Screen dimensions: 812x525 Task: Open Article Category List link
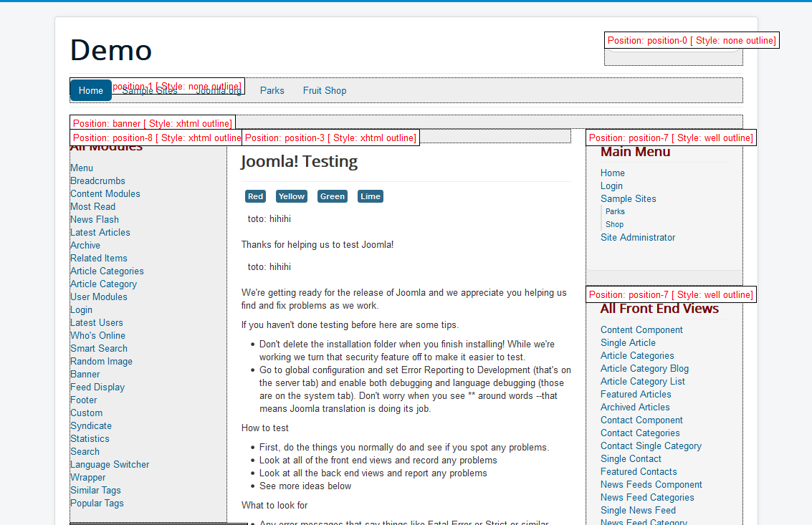point(643,382)
